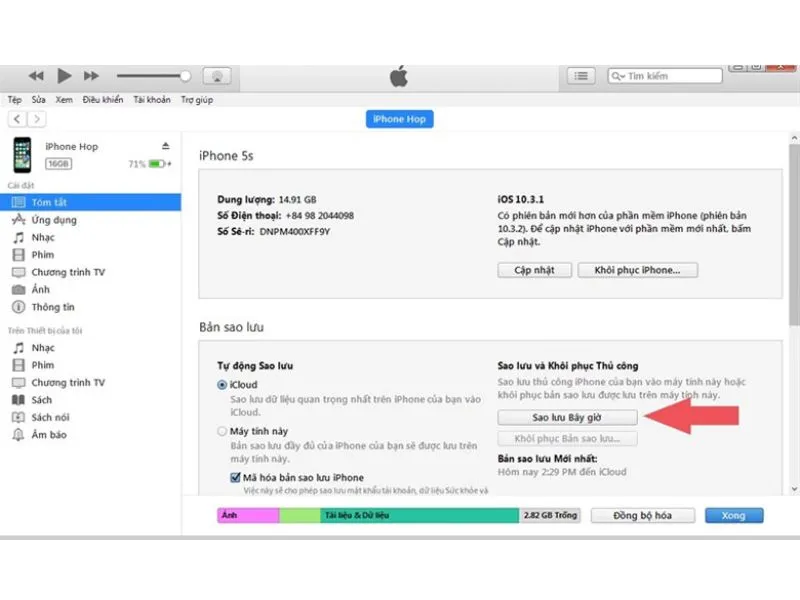Open the Trợ giúp menu

197,99
